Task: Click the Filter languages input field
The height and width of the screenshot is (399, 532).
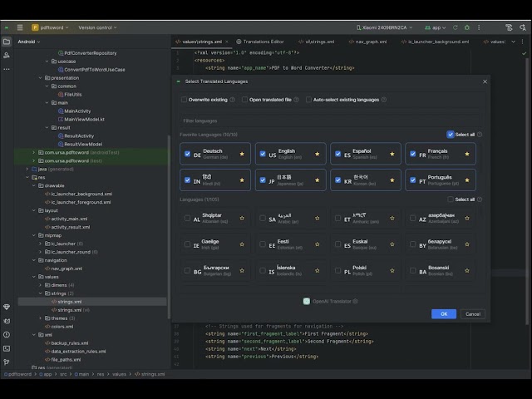Action: click(330, 121)
